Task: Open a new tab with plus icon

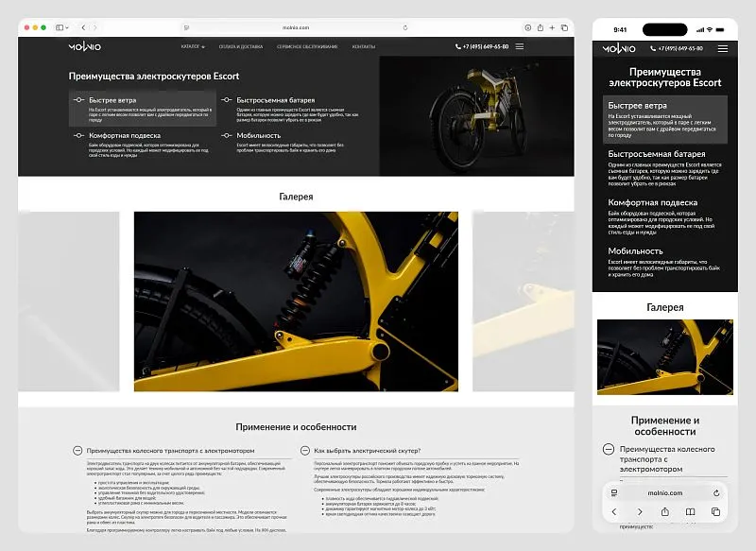Action: (x=552, y=27)
